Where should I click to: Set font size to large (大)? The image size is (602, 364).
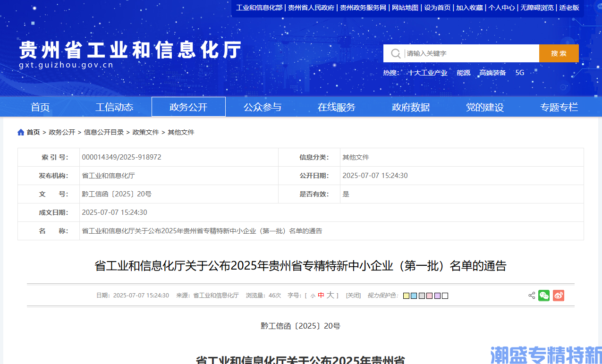pos(331,295)
